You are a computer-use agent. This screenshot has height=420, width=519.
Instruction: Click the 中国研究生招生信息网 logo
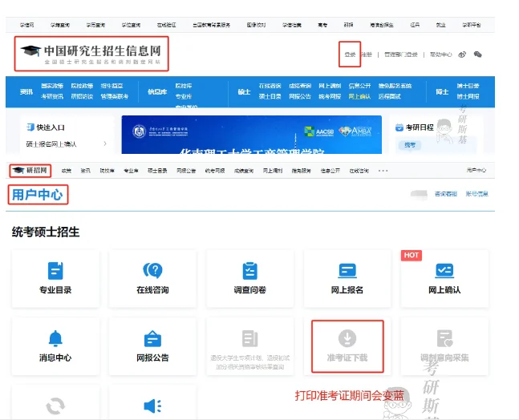pyautogui.click(x=91, y=54)
